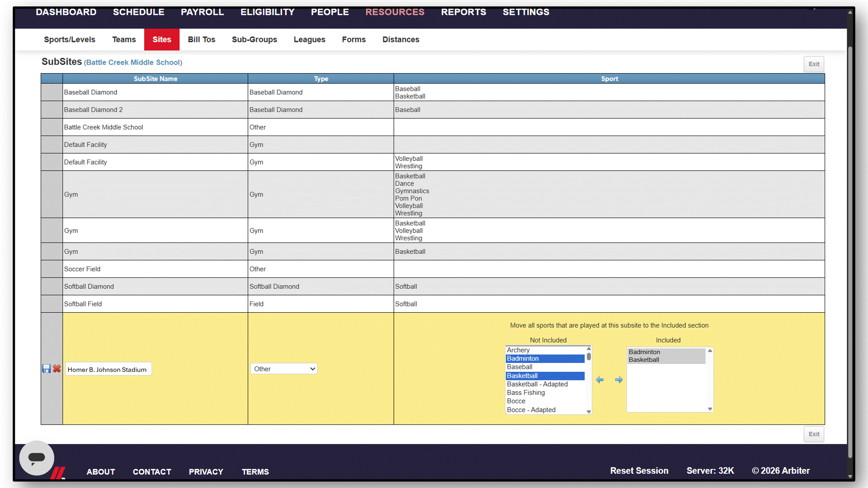Switch to the Leagues tab
This screenshot has width=868, height=488.
(310, 39)
